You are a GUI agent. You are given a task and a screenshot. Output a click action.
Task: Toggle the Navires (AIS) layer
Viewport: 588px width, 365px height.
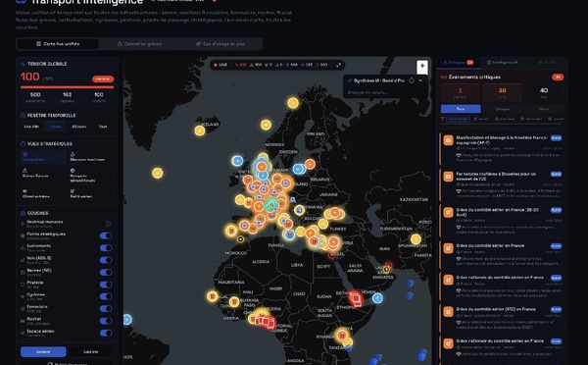click(x=106, y=272)
